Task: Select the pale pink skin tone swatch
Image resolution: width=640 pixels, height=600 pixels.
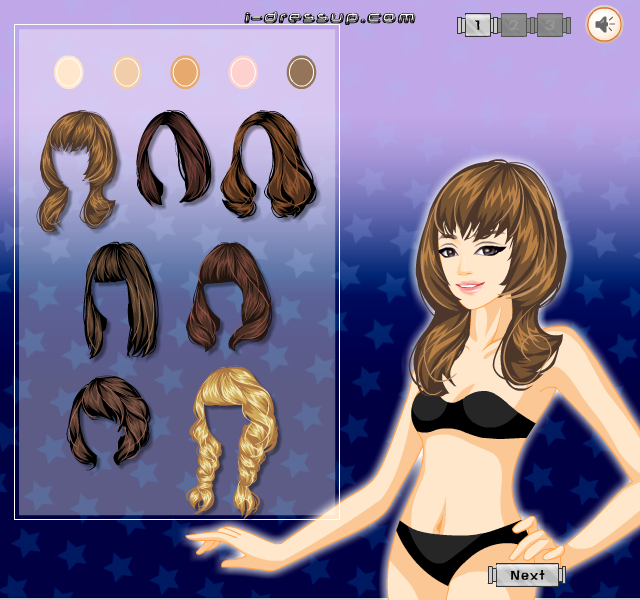Action: [243, 72]
